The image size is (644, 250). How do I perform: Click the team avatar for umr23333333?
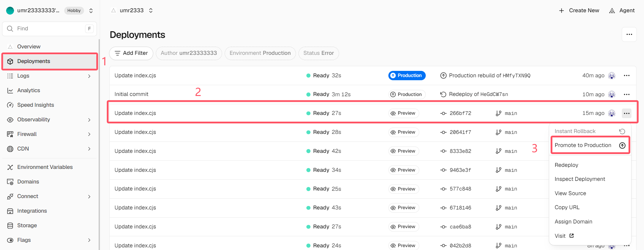pos(10,11)
